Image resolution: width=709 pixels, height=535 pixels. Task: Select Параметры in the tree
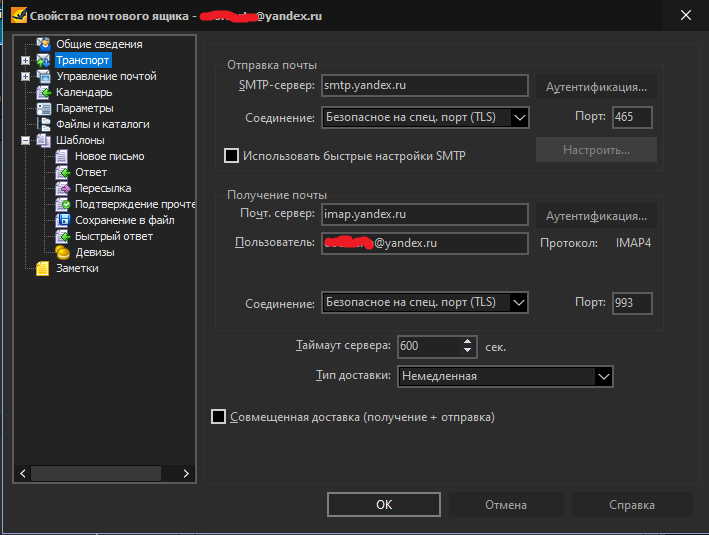coord(85,108)
